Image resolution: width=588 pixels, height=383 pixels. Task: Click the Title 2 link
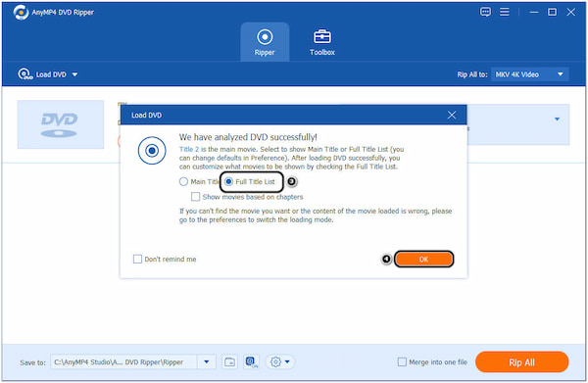[189, 149]
